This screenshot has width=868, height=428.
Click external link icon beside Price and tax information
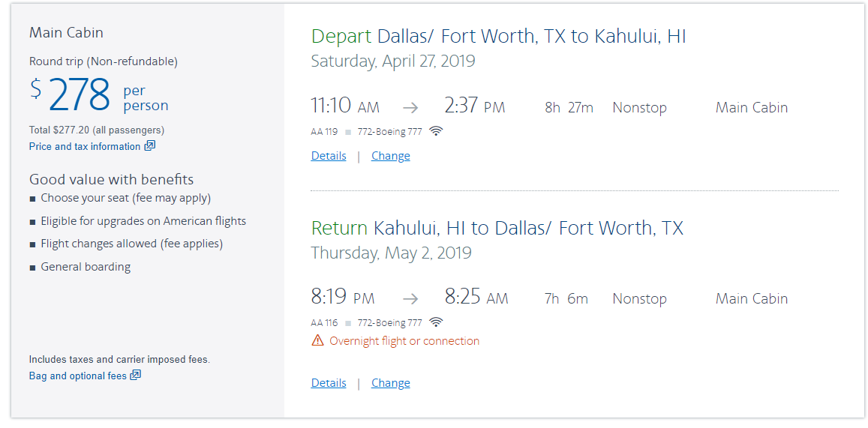(x=150, y=146)
